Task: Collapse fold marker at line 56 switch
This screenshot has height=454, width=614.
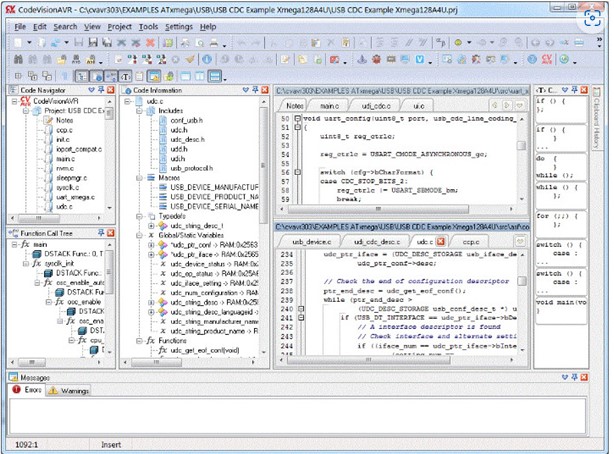Action: pyautogui.click(x=298, y=172)
